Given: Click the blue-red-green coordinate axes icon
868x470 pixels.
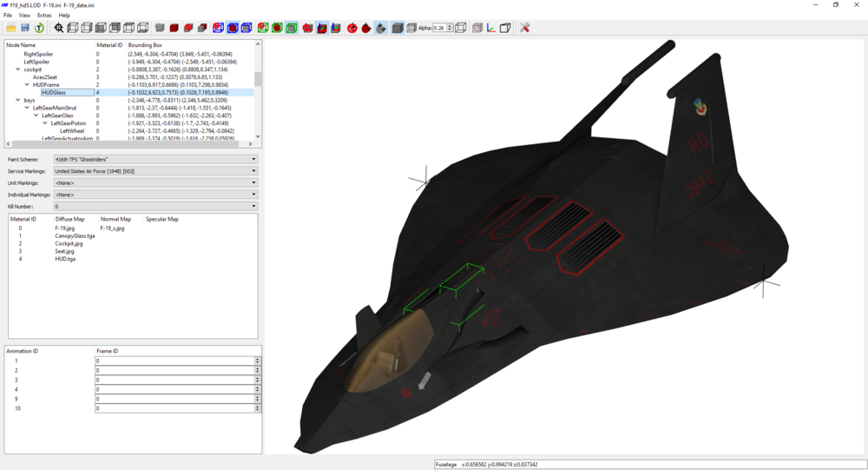Looking at the screenshot, I should click(x=491, y=28).
